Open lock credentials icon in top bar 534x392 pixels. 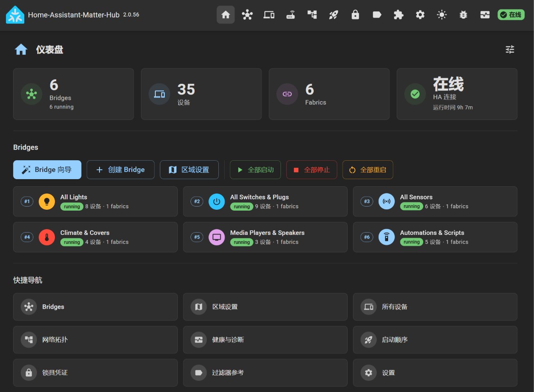click(x=355, y=15)
